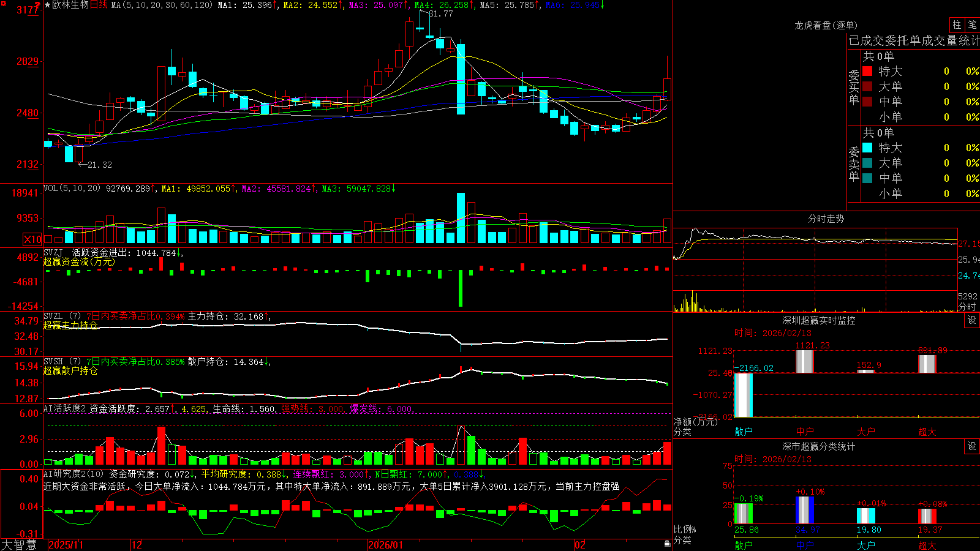Click the SVZL (7) indicator name
Screen dimensions: 980x551
[x=62, y=317]
